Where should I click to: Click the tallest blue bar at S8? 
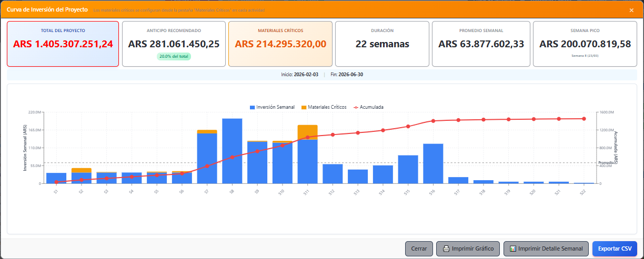tap(232, 151)
